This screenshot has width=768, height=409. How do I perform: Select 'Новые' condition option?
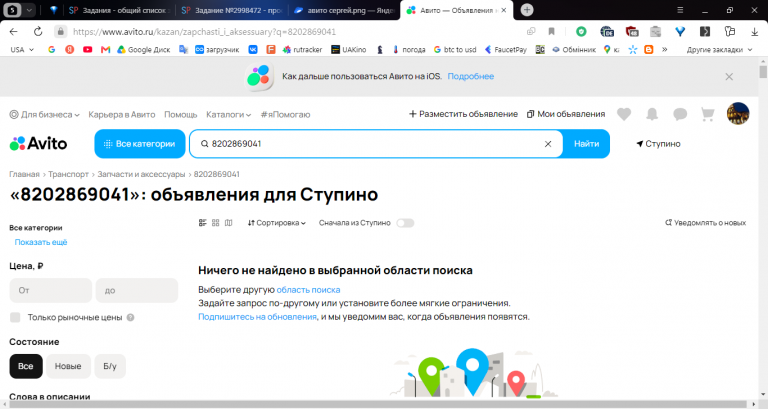(68, 366)
